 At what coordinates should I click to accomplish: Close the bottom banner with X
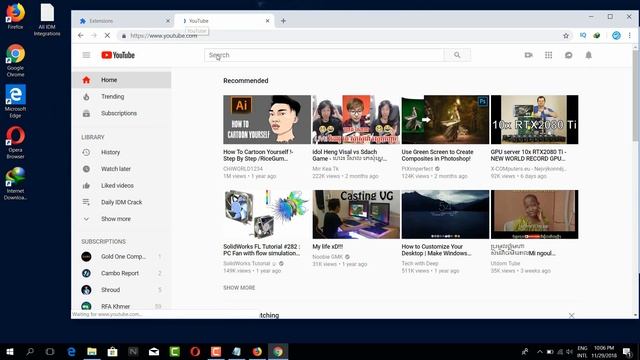(x=571, y=316)
